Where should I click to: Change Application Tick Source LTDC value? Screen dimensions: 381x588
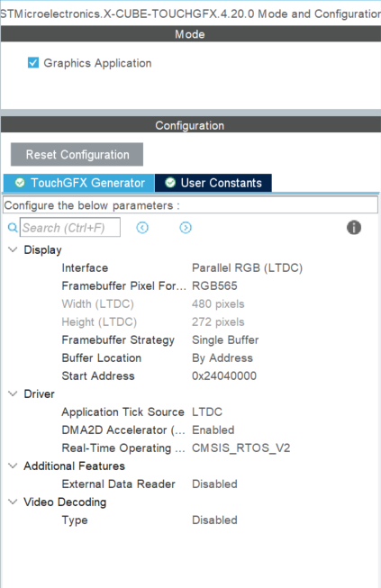pyautogui.click(x=207, y=412)
